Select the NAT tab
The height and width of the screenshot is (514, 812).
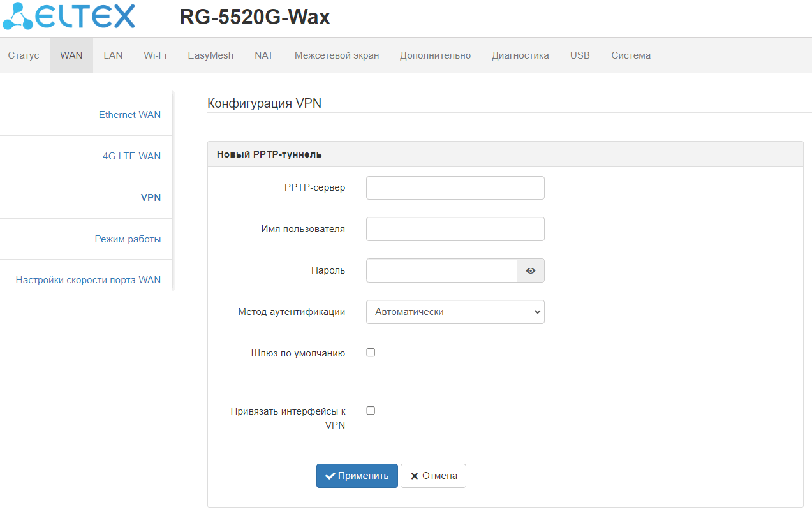tap(264, 55)
